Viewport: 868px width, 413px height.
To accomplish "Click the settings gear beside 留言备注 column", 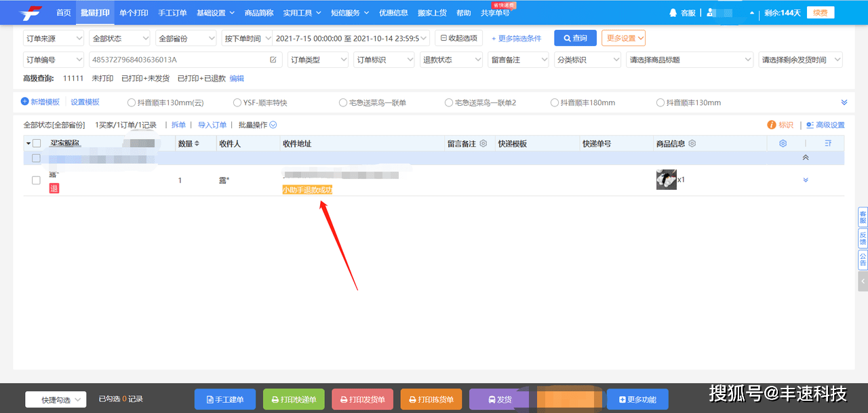I will click(x=484, y=144).
